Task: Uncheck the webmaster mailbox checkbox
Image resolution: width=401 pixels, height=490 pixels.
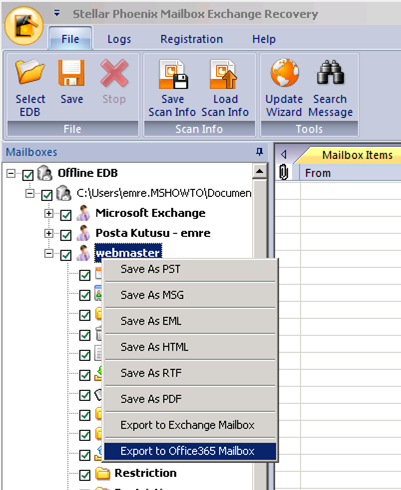Action: [66, 255]
